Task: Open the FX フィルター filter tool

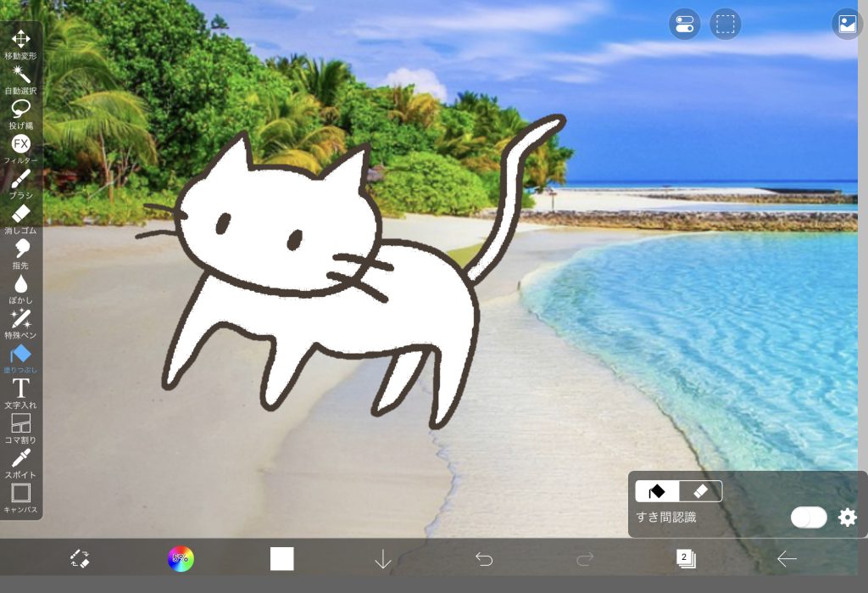Action: point(20,144)
